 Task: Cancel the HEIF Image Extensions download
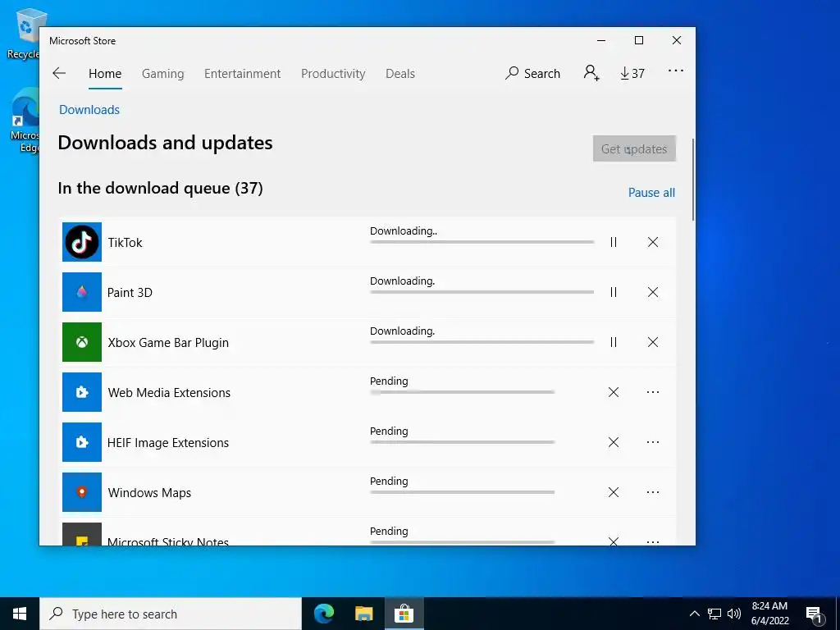click(614, 442)
